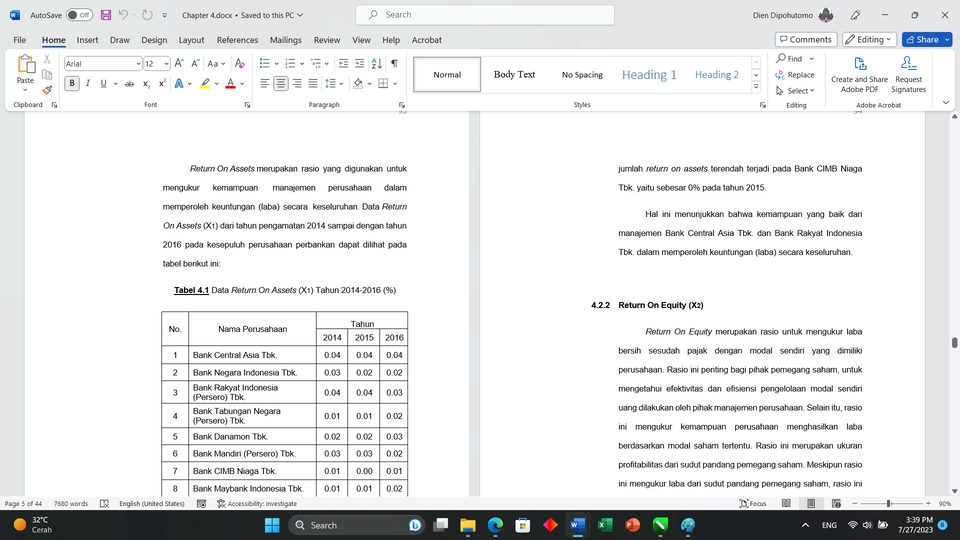This screenshot has width=960, height=540.
Task: Open Accessibility: Investigate in status bar
Action: coord(257,503)
